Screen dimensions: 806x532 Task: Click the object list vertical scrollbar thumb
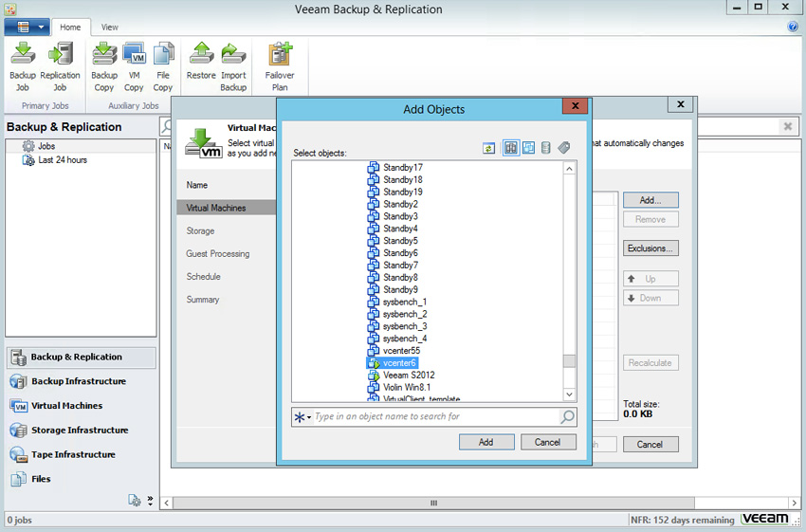(x=569, y=361)
